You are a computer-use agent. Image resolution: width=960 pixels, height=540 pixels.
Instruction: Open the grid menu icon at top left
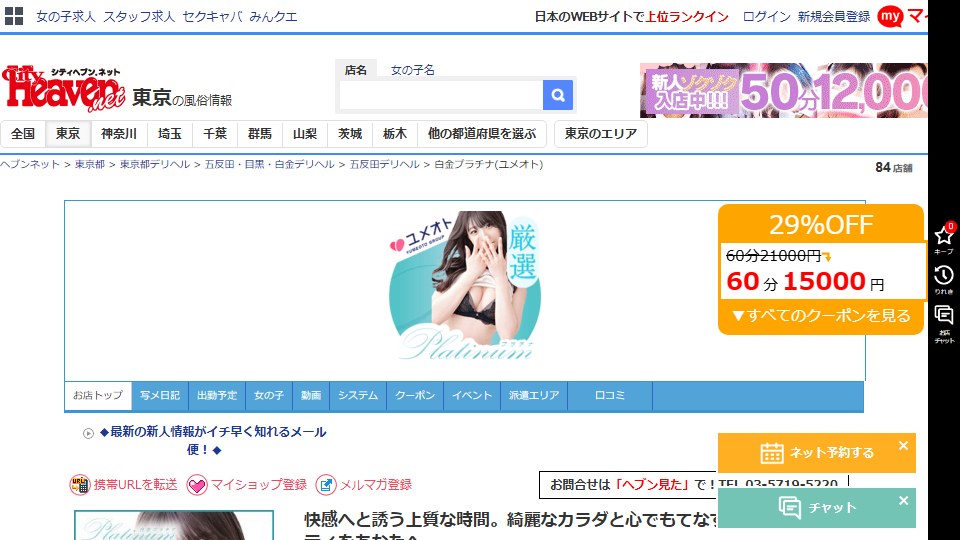pyautogui.click(x=13, y=16)
